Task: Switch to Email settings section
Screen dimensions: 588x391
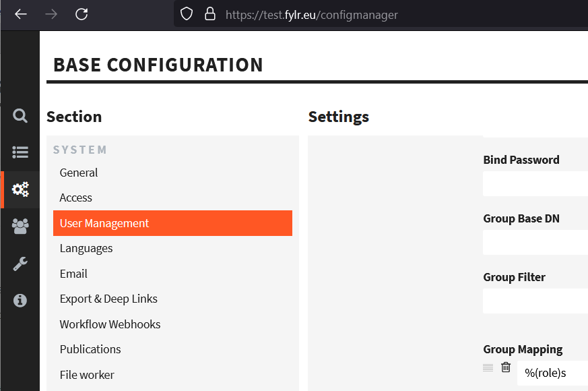Action: click(73, 274)
